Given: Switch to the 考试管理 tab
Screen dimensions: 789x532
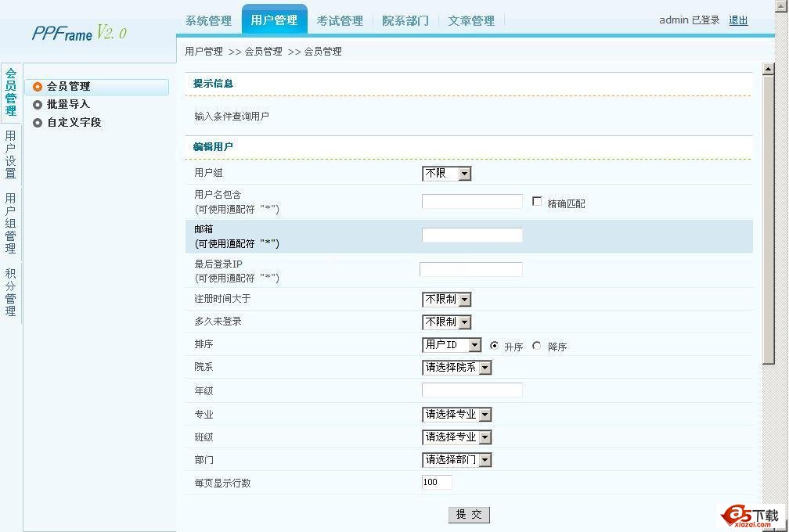Looking at the screenshot, I should (340, 21).
